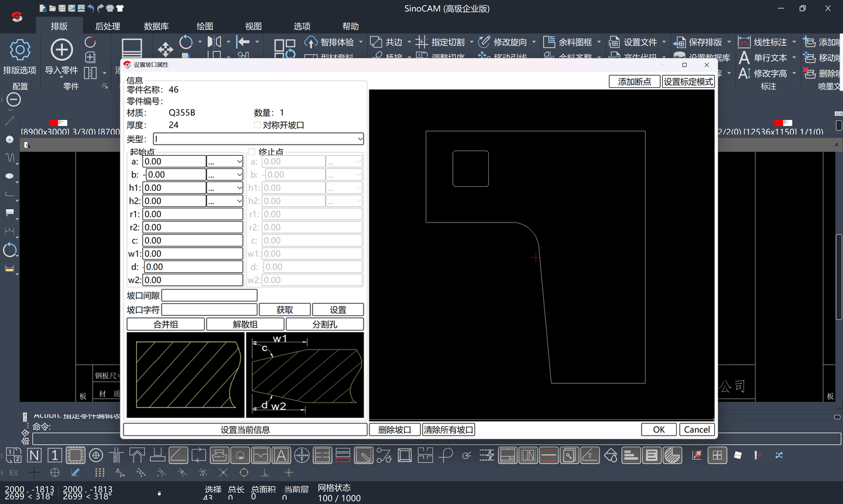Viewport: 843px width, 504px height.
Task: Click the 保存排版 icon in ribbon
Action: [x=679, y=42]
